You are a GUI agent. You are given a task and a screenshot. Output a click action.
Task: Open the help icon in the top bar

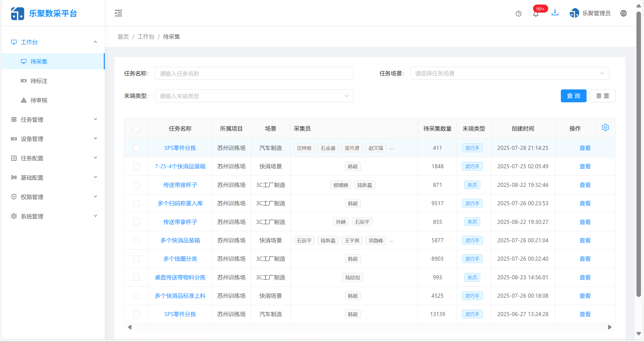519,14
